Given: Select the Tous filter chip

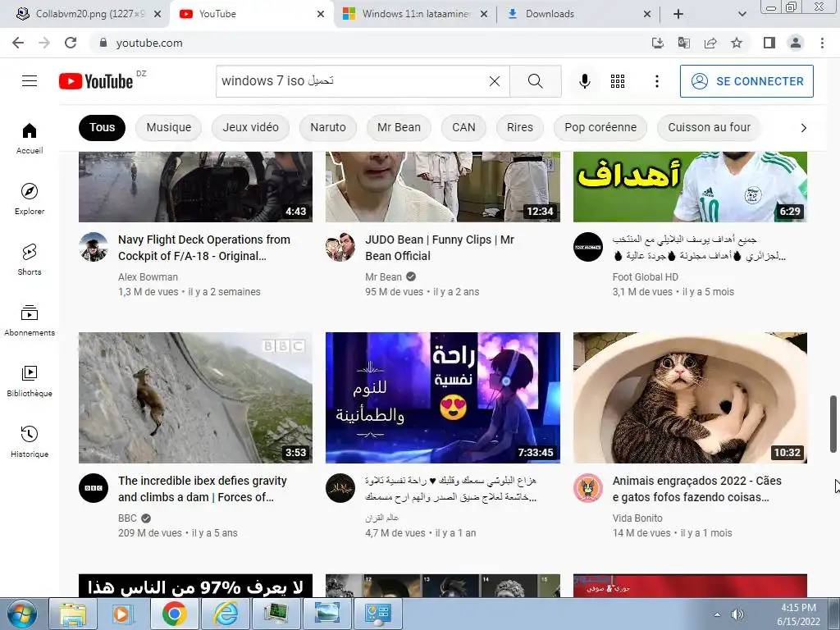Looking at the screenshot, I should click(102, 127).
